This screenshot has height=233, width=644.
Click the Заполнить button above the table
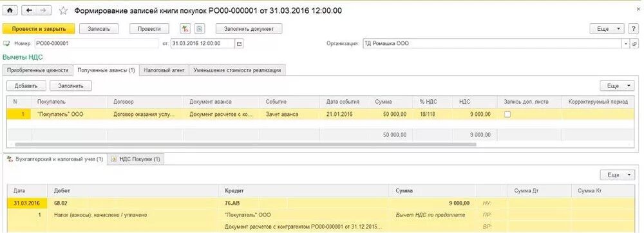(x=71, y=86)
